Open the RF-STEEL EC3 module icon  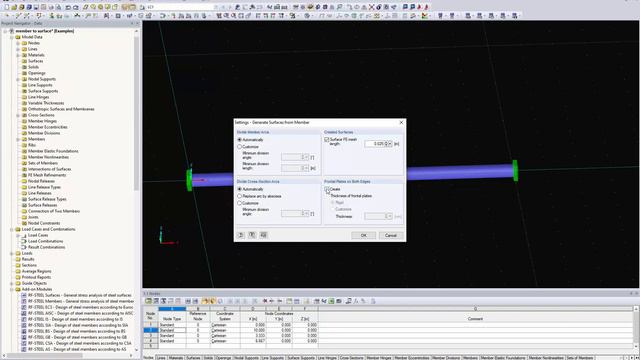pos(24,307)
